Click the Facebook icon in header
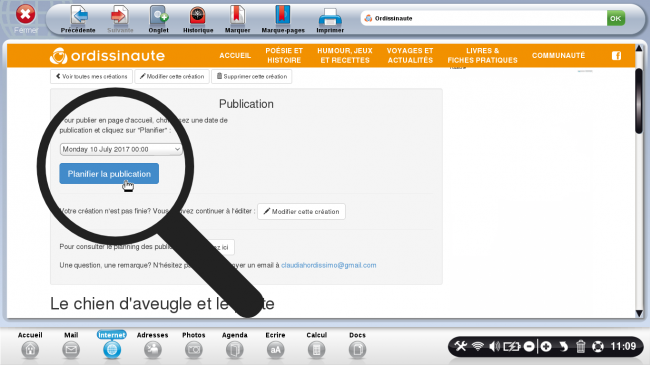The height and width of the screenshot is (365, 650). coord(616,56)
